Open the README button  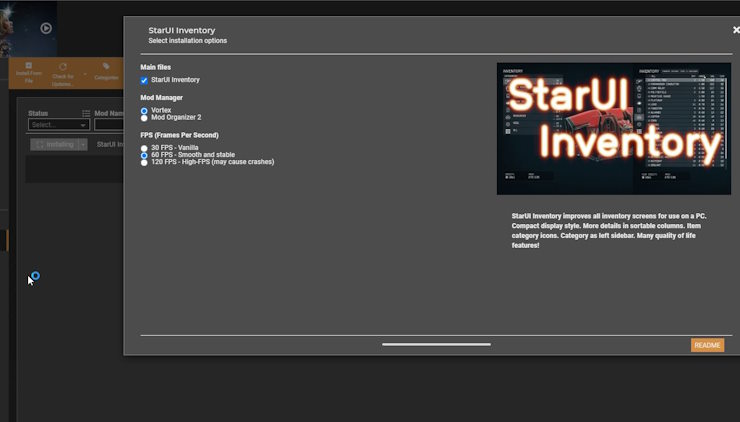[707, 346]
